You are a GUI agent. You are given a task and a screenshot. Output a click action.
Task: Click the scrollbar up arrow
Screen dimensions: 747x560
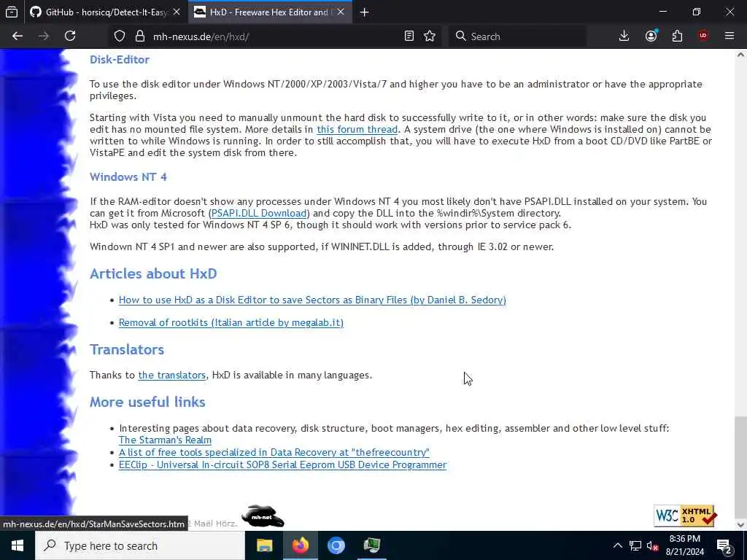(x=740, y=55)
